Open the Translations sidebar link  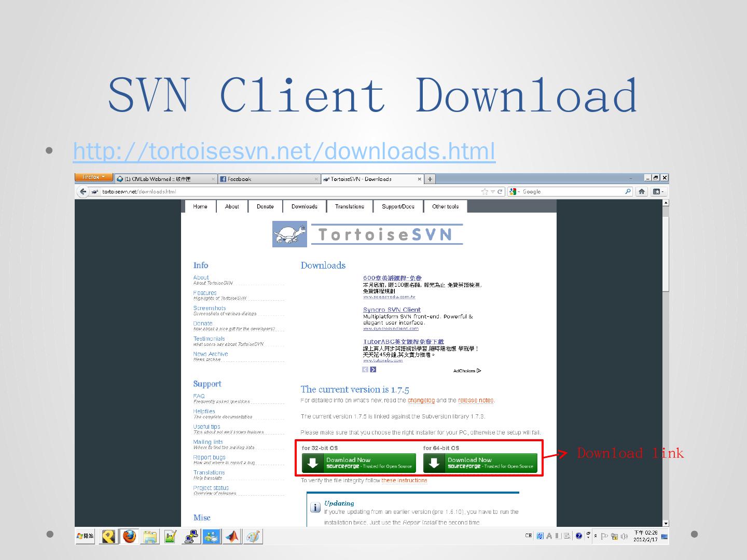209,472
